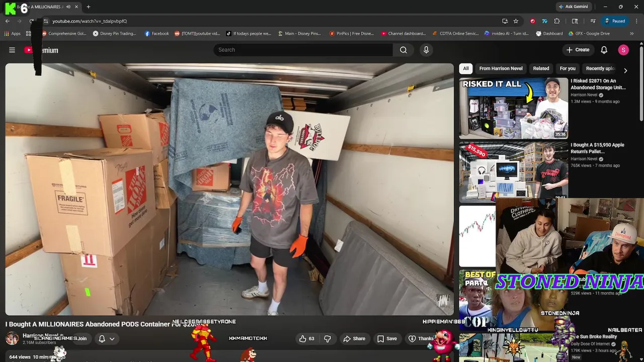Start voice search with the microphone icon
Viewport: 644px width, 362px height.
426,50
